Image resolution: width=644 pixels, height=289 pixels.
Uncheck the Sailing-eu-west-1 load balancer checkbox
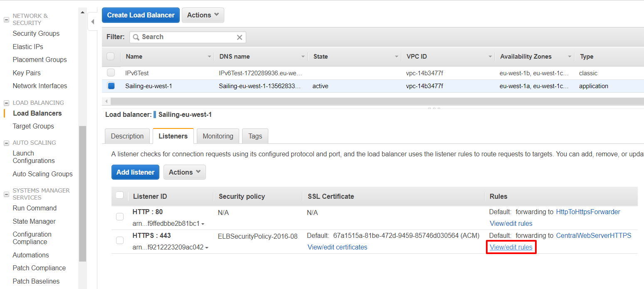click(111, 86)
